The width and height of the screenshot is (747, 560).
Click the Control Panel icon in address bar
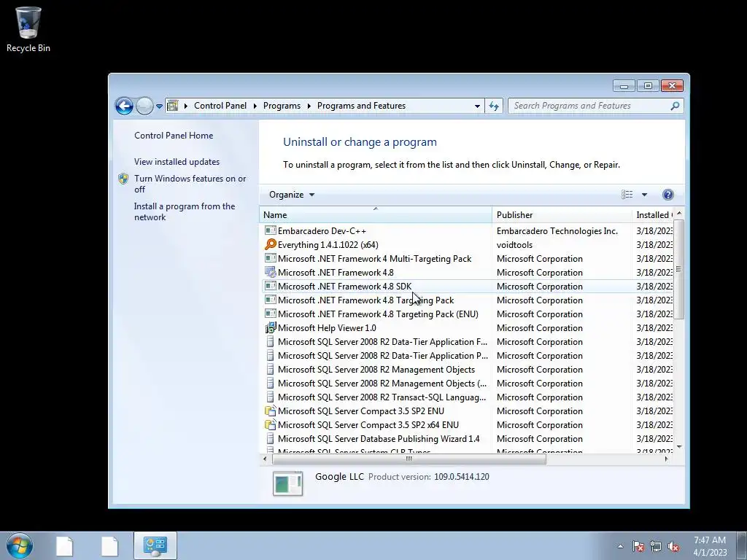[172, 106]
